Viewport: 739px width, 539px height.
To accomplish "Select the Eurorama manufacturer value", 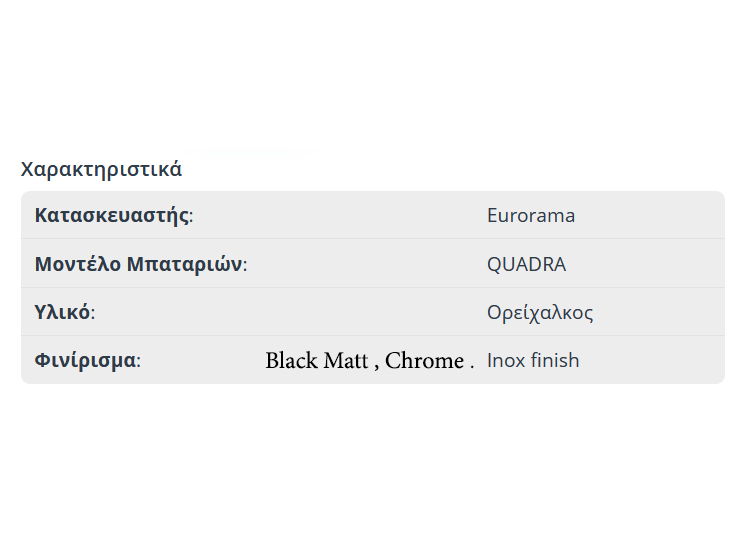I will (x=530, y=216).
